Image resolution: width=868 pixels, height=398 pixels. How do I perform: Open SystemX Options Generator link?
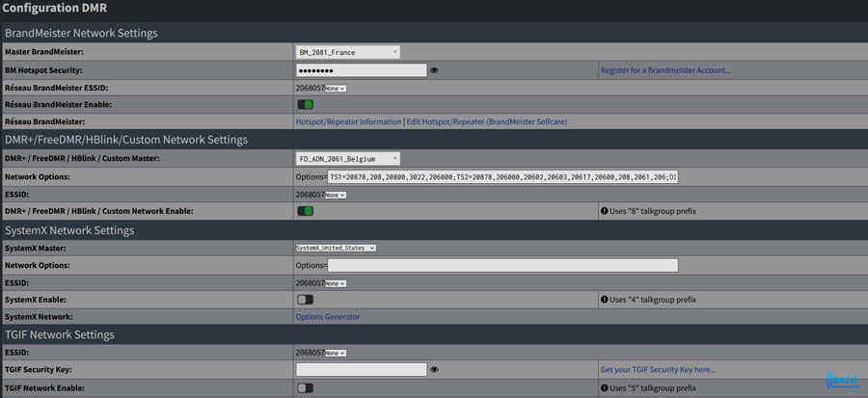pyautogui.click(x=328, y=317)
